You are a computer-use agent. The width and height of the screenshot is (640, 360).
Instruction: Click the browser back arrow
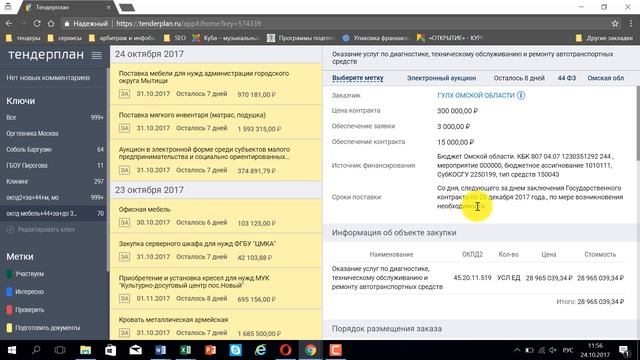[x=9, y=24]
